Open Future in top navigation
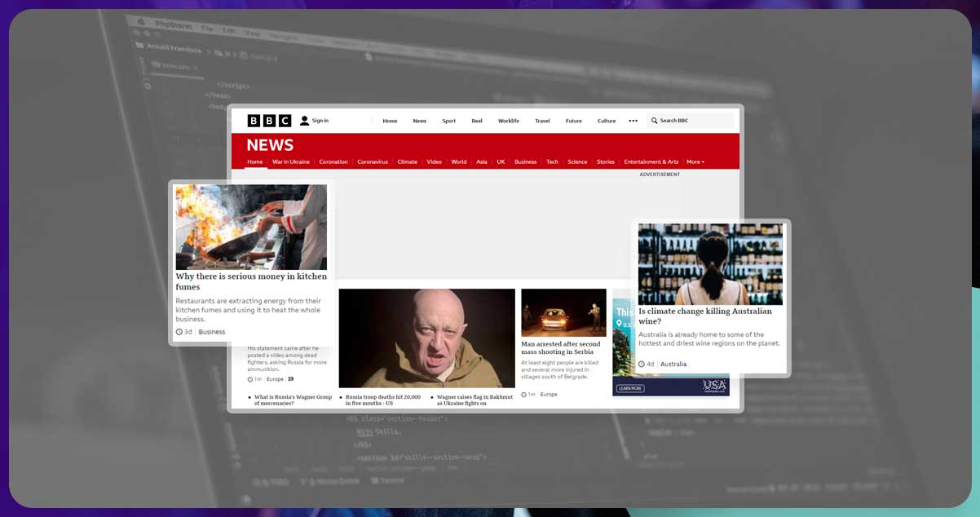Screen dimensions: 980x517 (574, 121)
